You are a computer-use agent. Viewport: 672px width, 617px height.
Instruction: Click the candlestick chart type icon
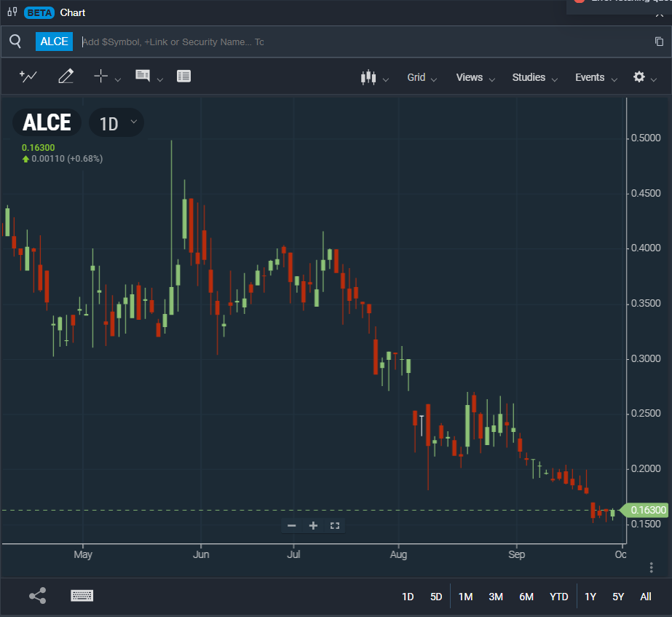[x=368, y=78]
